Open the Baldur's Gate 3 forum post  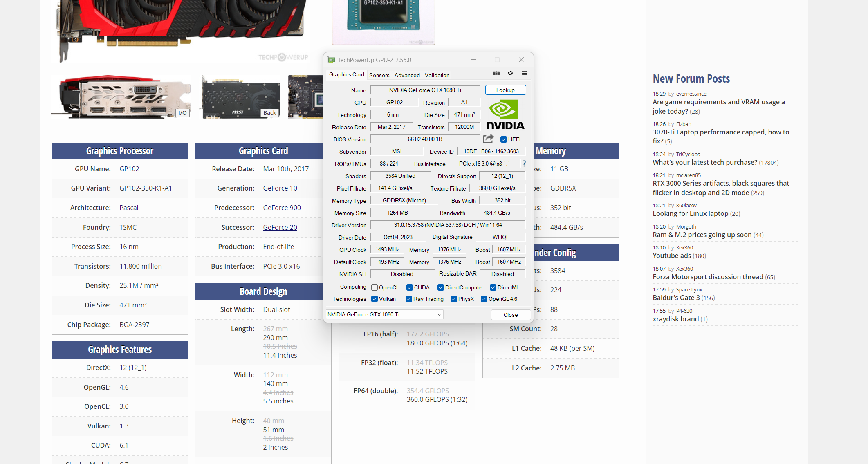(677, 298)
